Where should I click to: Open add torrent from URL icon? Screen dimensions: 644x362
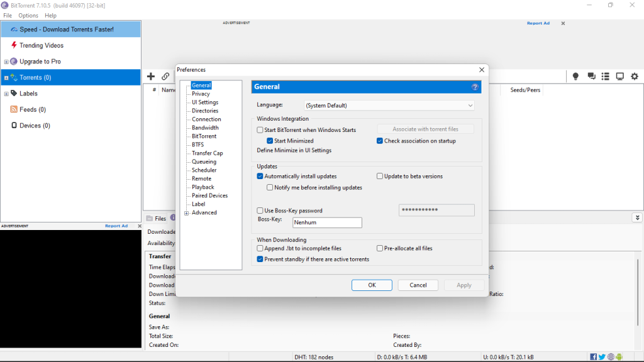click(x=165, y=76)
